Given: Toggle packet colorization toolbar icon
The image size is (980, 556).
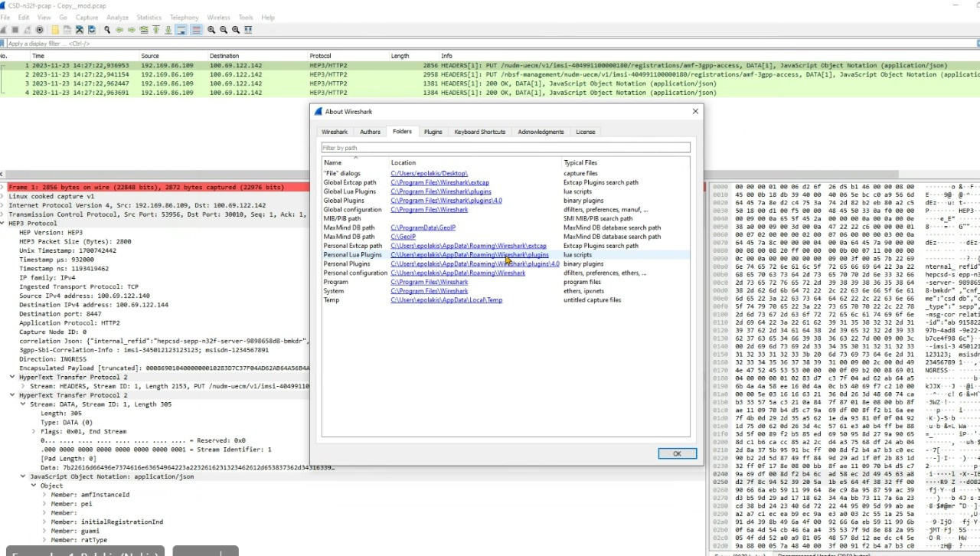Looking at the screenshot, I should tap(196, 30).
